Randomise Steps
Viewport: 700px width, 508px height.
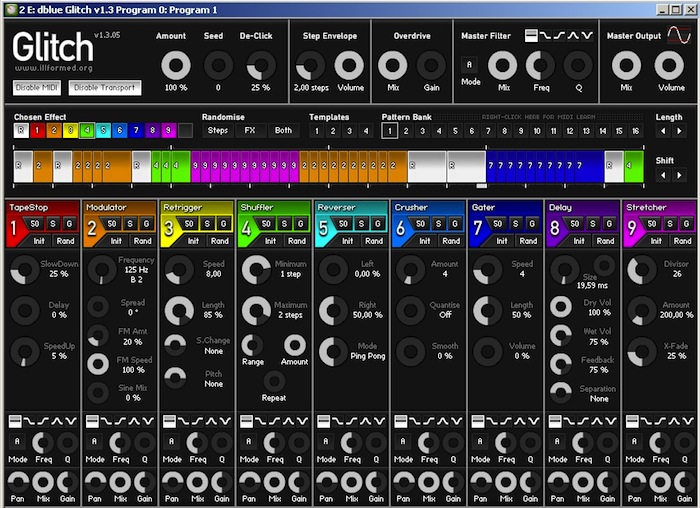point(217,130)
